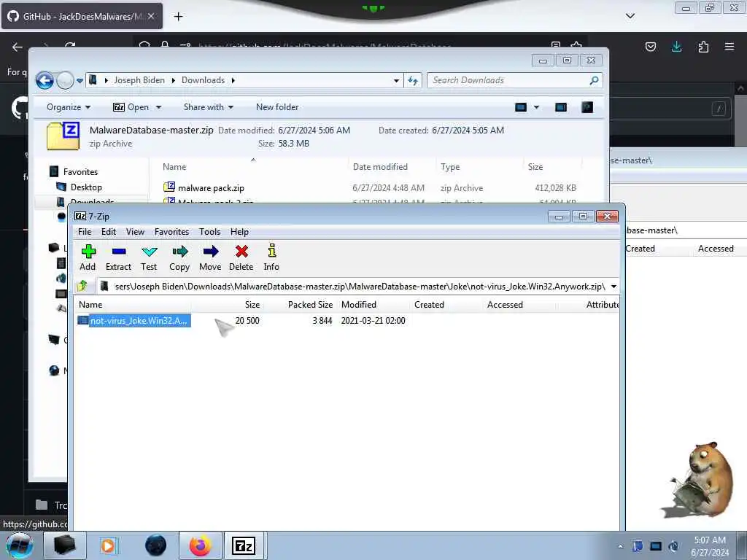
Task: Extract files using the Extract icon
Action: pos(119,257)
